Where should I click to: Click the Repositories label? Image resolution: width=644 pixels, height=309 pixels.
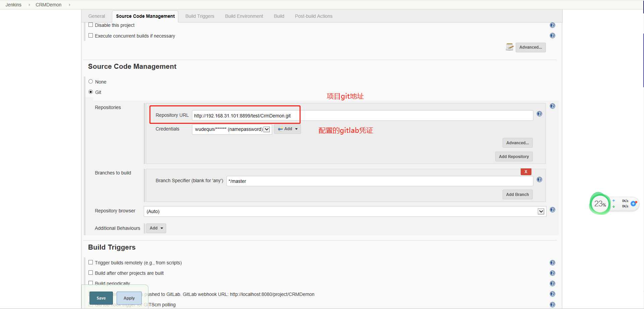pyautogui.click(x=108, y=107)
